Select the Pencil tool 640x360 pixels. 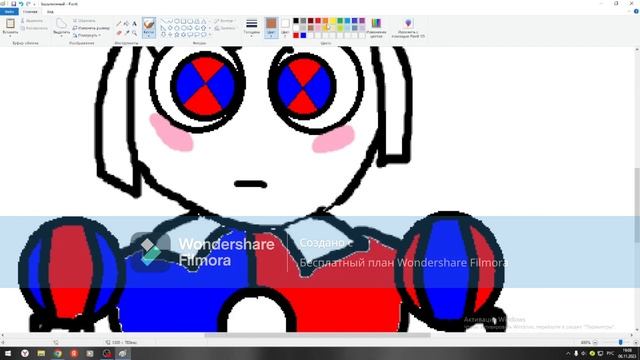pos(119,24)
